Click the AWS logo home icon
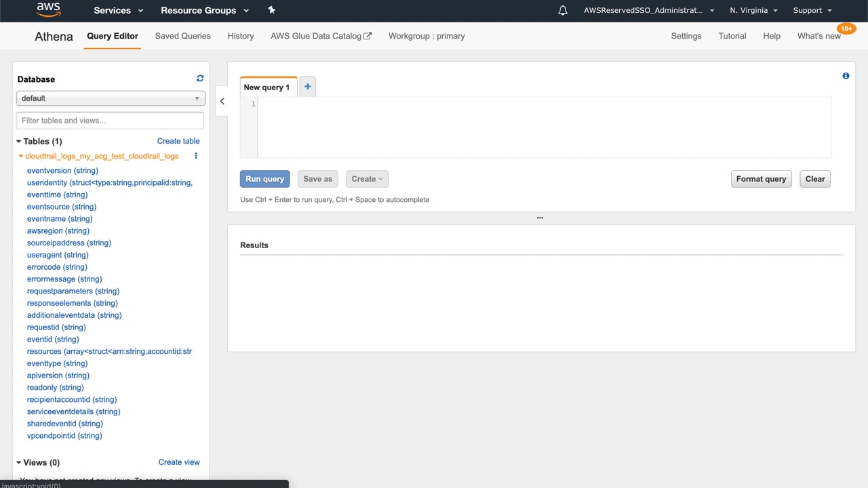868x488 pixels. click(x=48, y=10)
